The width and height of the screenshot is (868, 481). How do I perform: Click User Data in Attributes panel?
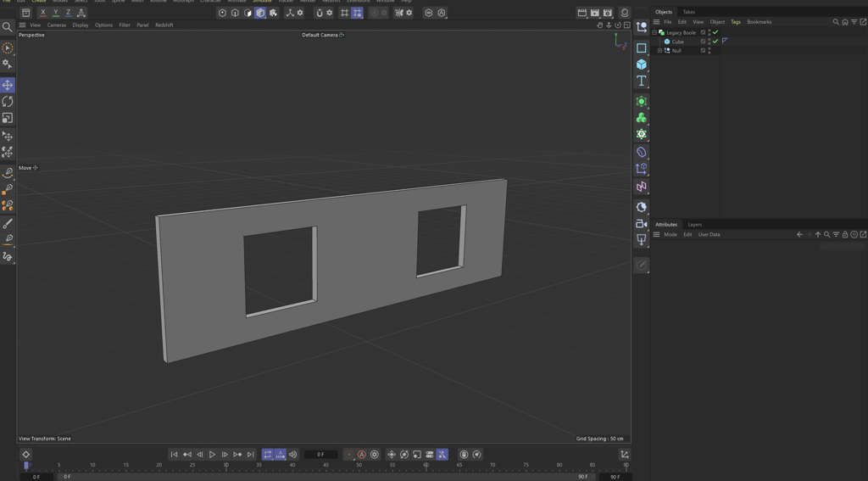(x=709, y=235)
